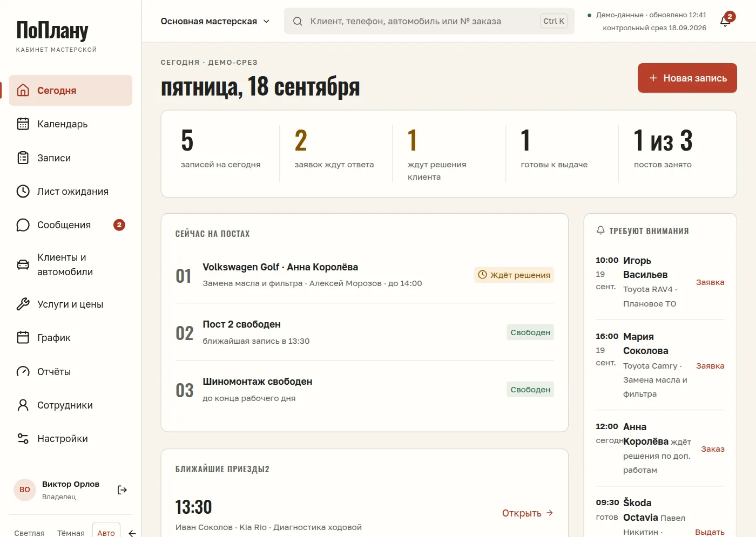Viewport: 756px width, 537px height.
Task: Switch theme to Тёмная
Action: [71, 533]
